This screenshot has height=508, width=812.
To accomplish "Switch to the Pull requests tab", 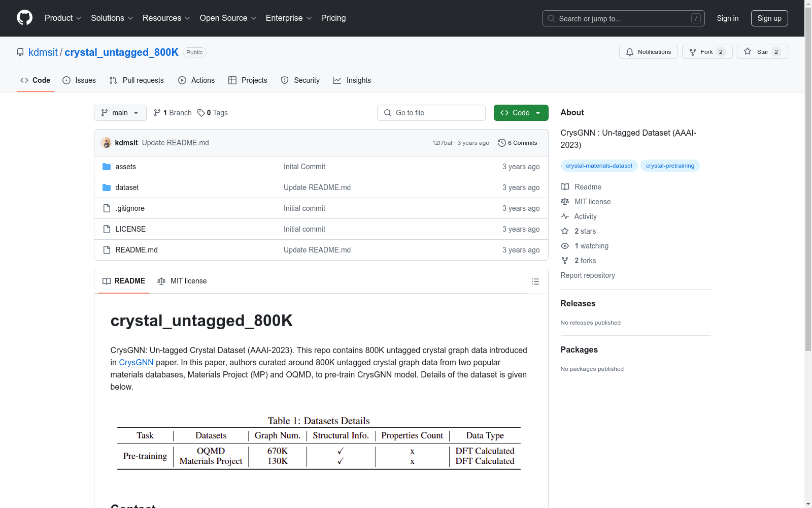I will 137,80.
